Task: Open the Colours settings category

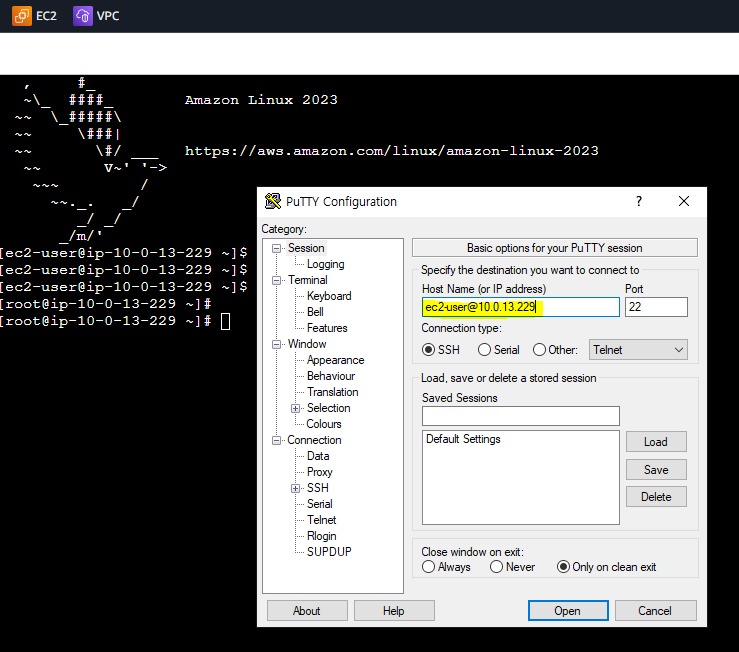Action: pyautogui.click(x=324, y=424)
